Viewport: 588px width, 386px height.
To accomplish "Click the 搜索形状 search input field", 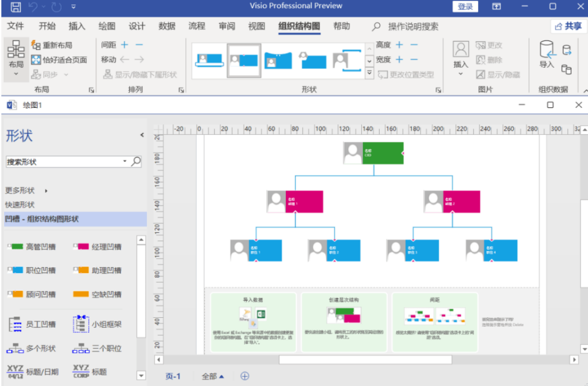I will click(x=64, y=162).
